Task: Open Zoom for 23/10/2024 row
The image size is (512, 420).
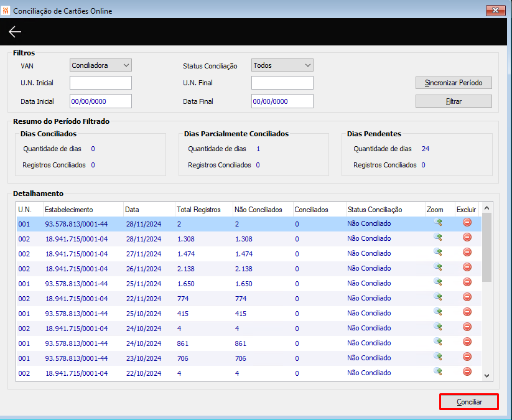Action: pos(438,357)
